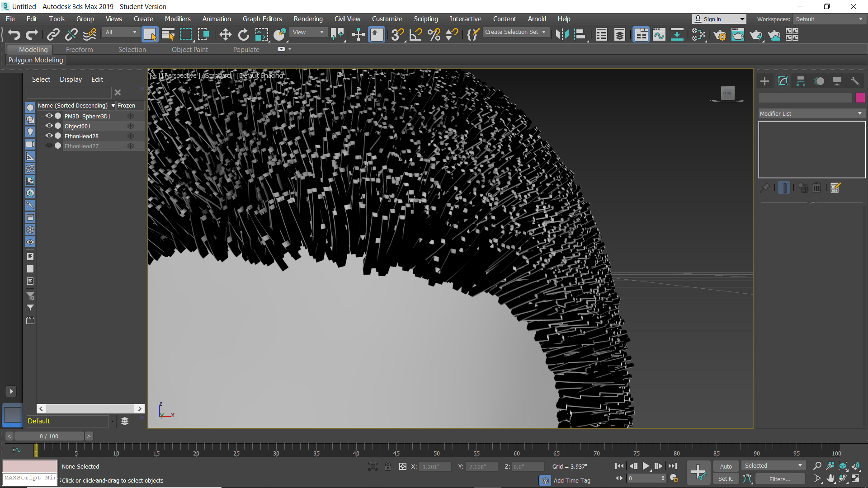Image resolution: width=868 pixels, height=488 pixels.
Task: Toggle visibility of EthanHead28 layer
Action: [49, 136]
